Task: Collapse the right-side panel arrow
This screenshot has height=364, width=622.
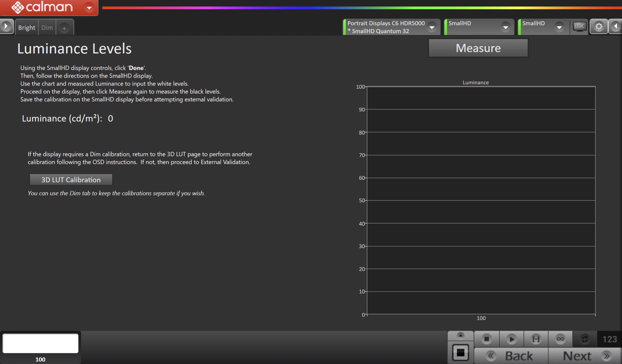Action: [x=615, y=27]
